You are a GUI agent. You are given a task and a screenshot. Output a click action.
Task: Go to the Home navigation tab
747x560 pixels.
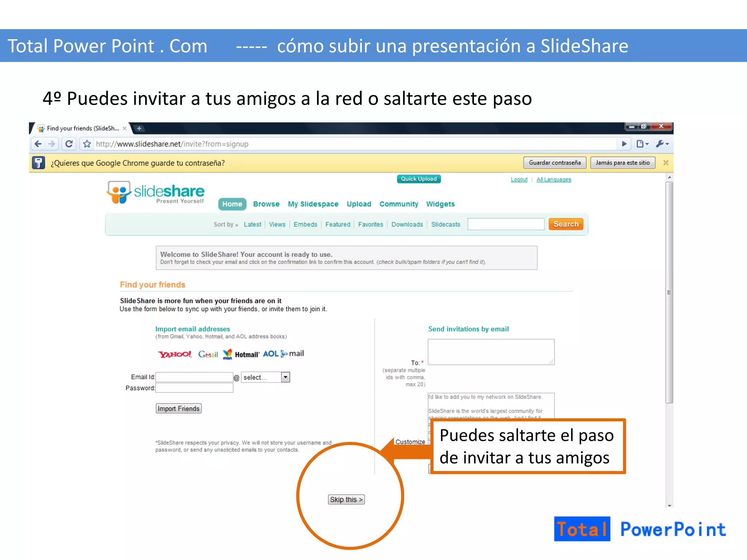click(x=232, y=204)
